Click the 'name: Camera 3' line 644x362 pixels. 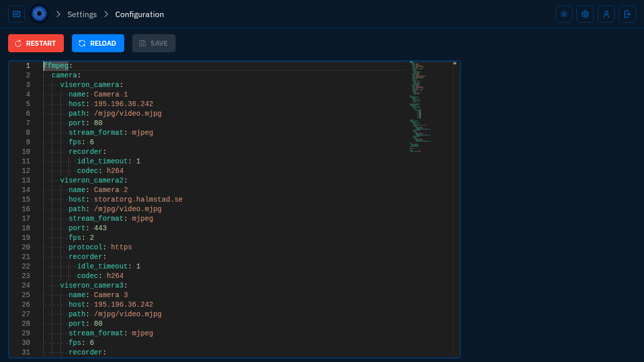98,295
